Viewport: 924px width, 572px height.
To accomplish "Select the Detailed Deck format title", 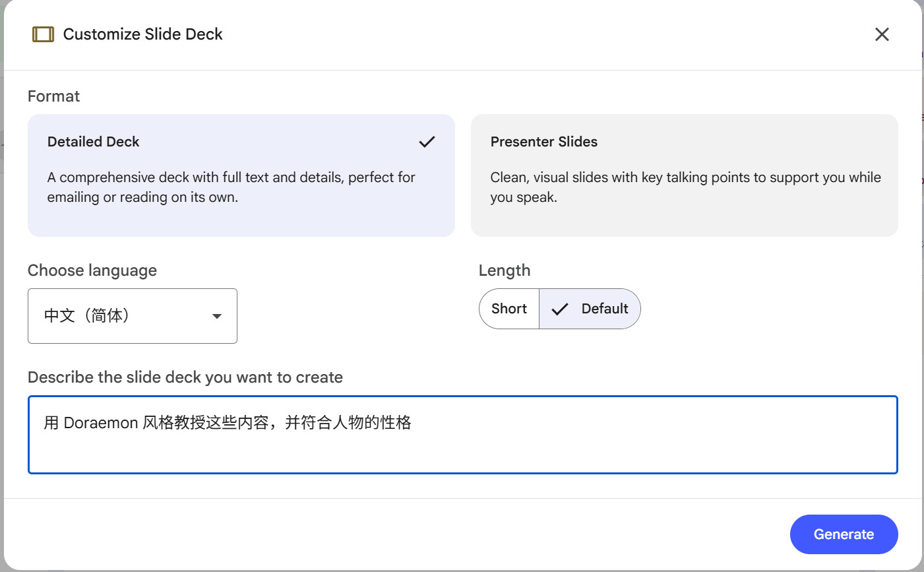I will pyautogui.click(x=94, y=142).
